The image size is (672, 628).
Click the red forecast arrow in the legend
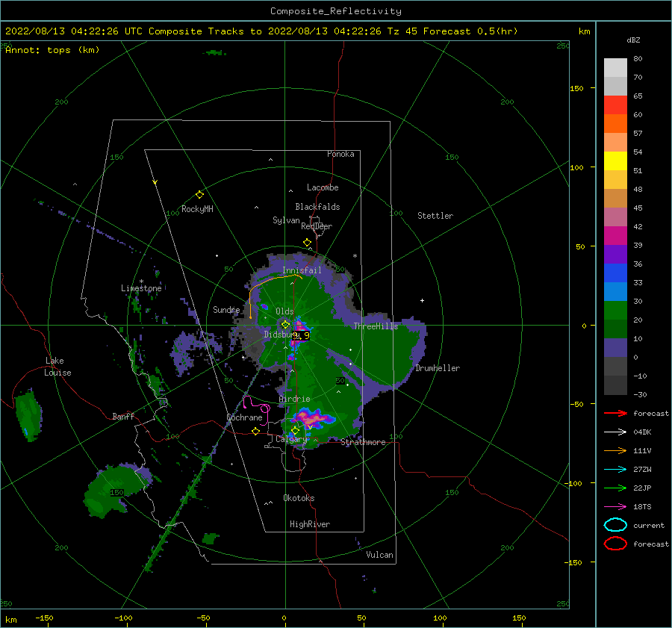tap(615, 413)
